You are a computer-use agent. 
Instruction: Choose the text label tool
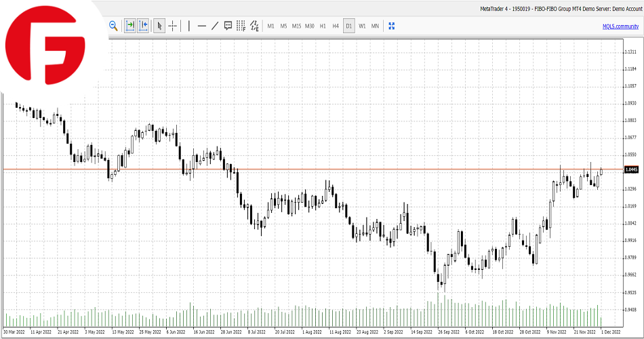(228, 26)
